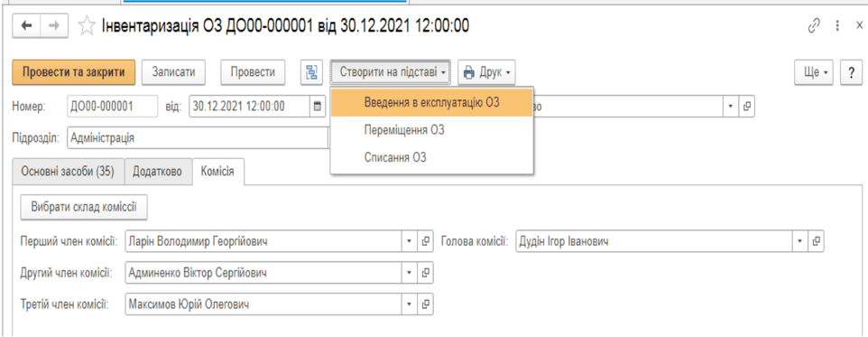Open the document structure/related documents icon
Screen dimensions: 868x337
click(x=311, y=72)
